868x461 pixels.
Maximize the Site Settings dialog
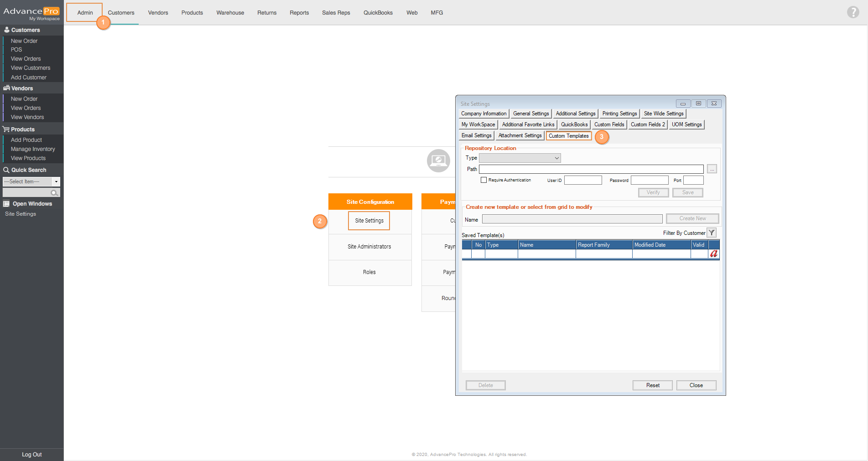[x=698, y=104]
